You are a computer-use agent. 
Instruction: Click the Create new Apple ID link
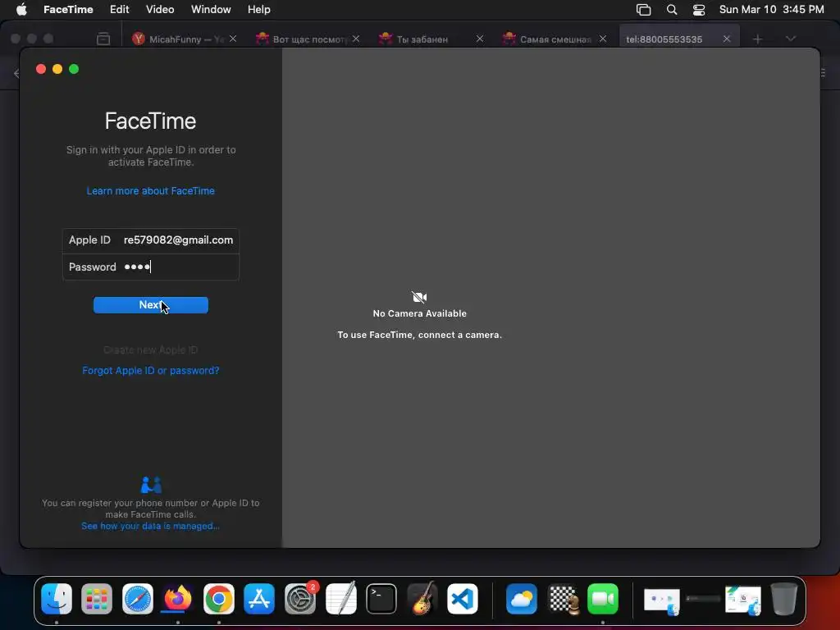coord(151,349)
